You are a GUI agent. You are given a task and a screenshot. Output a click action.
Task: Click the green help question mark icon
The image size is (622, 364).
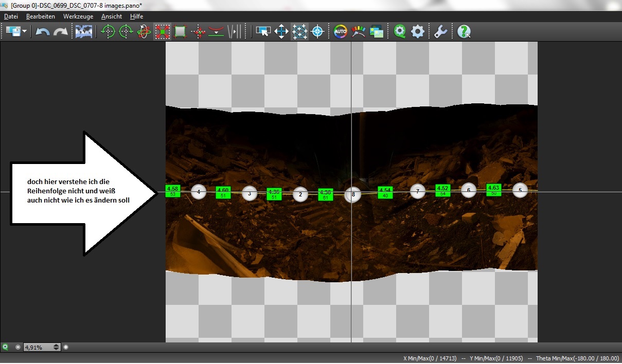pos(464,32)
